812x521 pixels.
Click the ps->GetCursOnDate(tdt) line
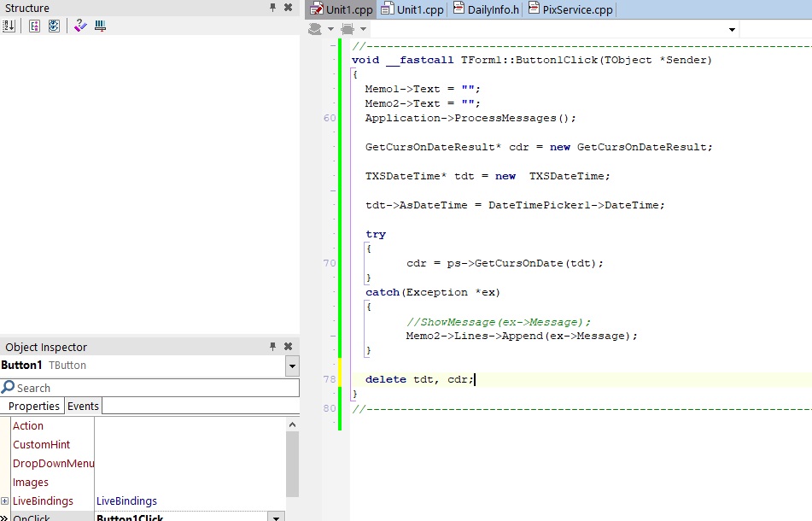505,263
